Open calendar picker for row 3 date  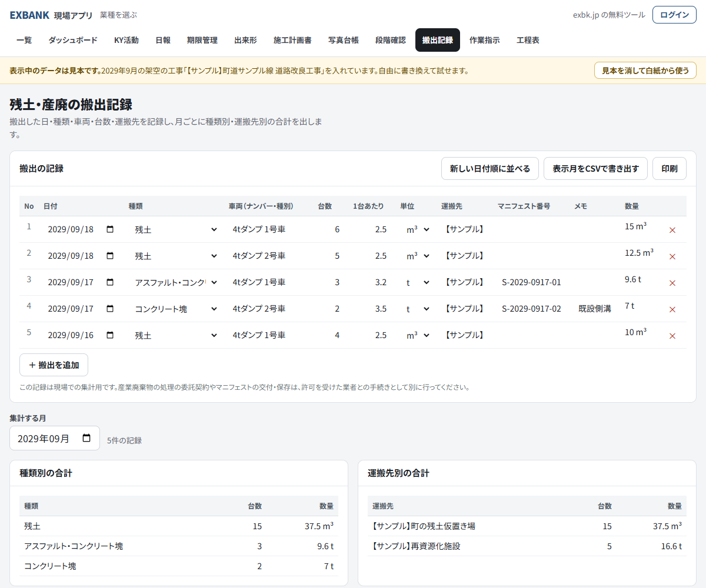click(110, 282)
